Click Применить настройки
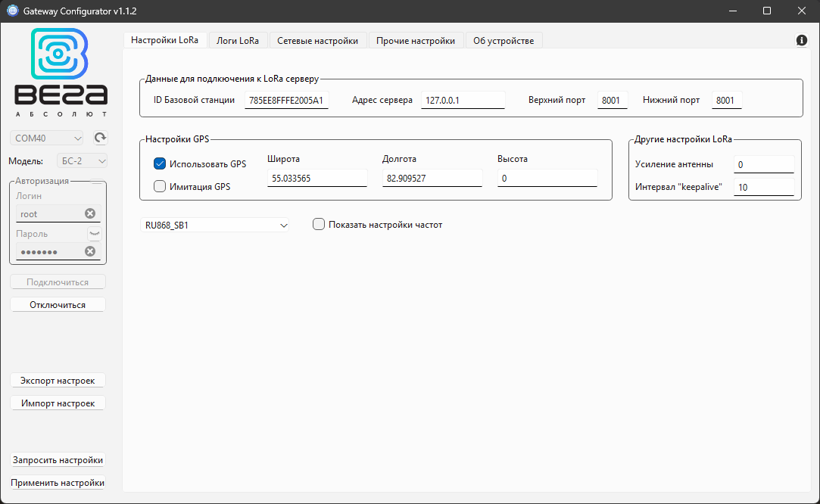This screenshot has height=504, width=820. pyautogui.click(x=58, y=482)
